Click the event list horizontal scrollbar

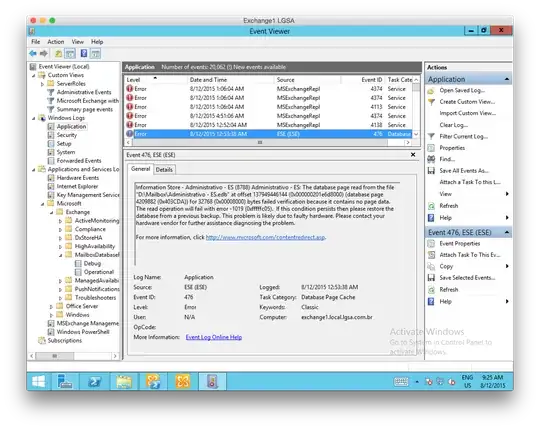[260, 142]
